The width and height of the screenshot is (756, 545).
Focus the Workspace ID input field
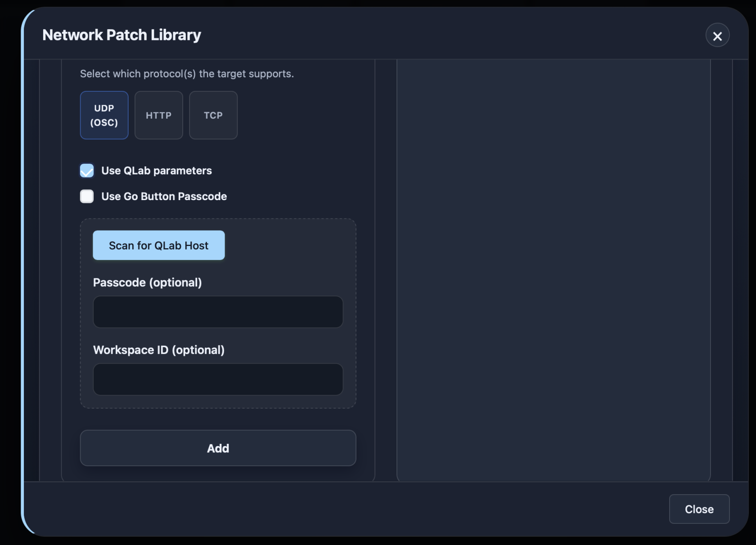[218, 380]
